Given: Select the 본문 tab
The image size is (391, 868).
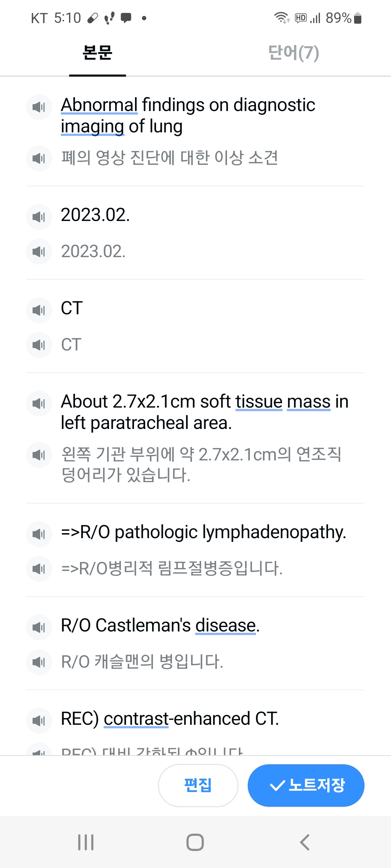Looking at the screenshot, I should click(x=97, y=53).
